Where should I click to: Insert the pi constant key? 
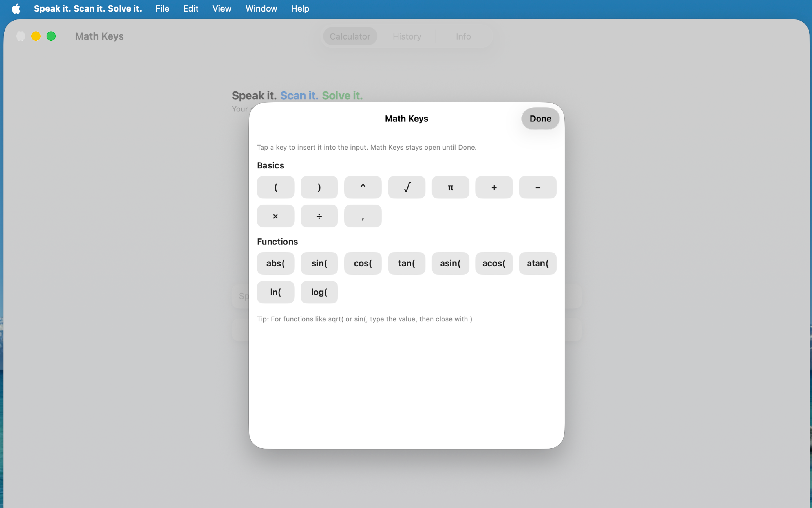pyautogui.click(x=450, y=187)
